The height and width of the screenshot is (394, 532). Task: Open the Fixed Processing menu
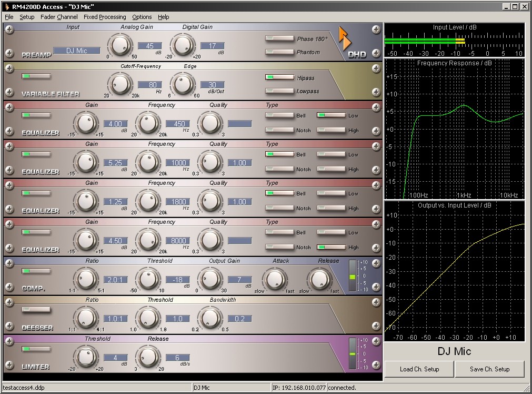pyautogui.click(x=105, y=17)
